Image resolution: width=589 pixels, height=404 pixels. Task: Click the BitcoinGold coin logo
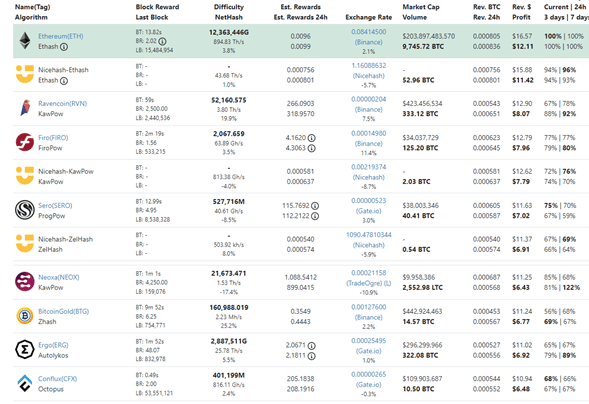(x=25, y=316)
